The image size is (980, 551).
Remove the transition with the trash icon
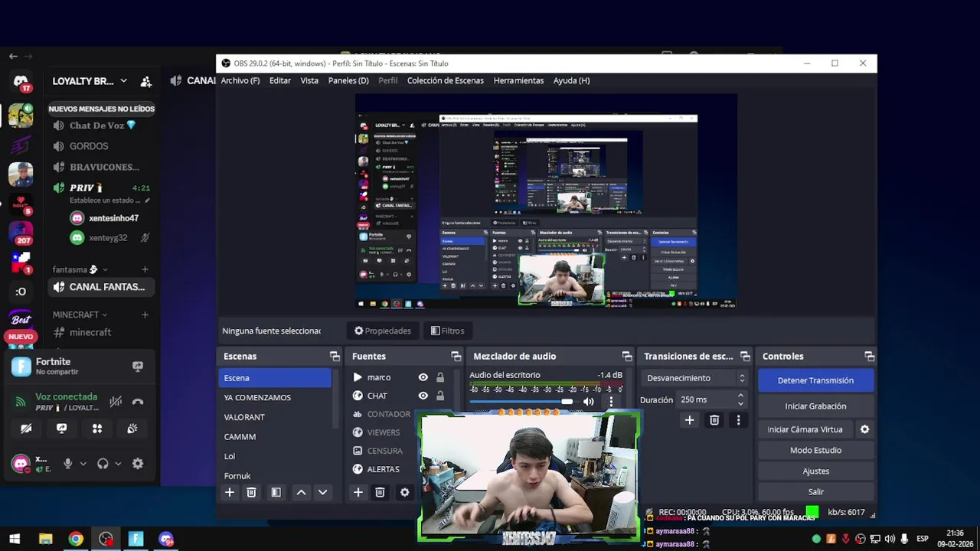point(714,420)
